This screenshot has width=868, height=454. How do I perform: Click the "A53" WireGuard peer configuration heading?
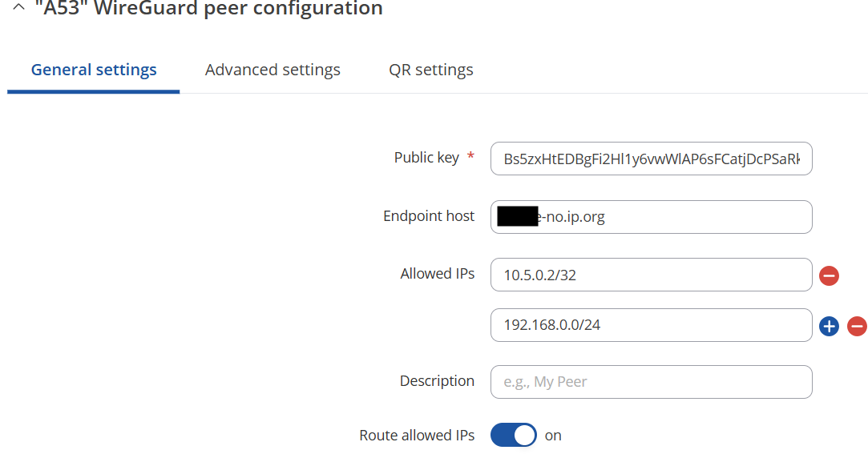coord(208,8)
